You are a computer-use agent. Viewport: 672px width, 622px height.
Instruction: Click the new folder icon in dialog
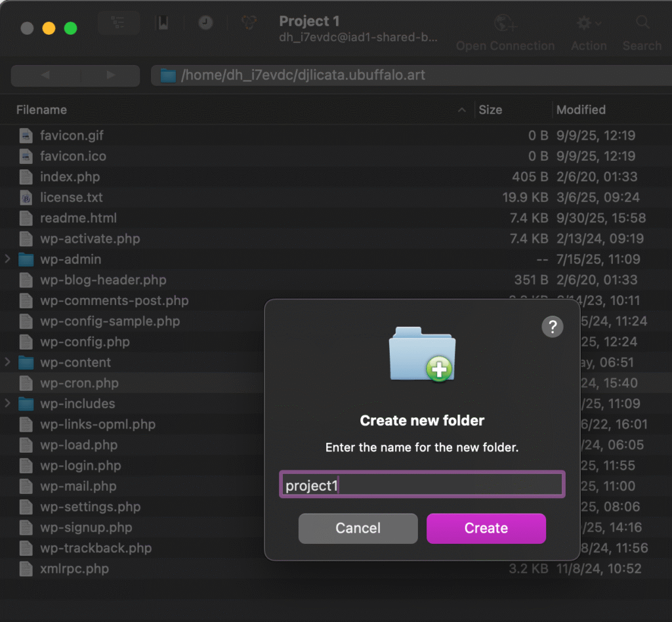point(422,355)
